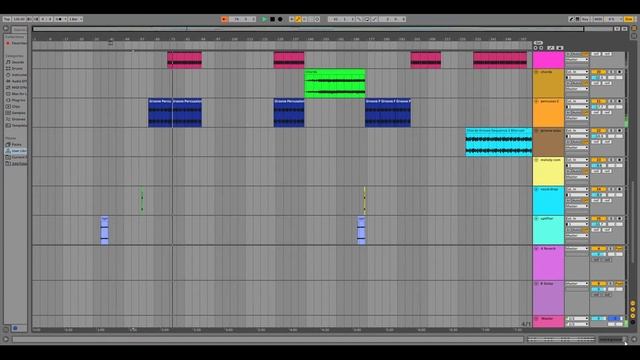The width and height of the screenshot is (640, 360).
Task: Select Max for Live category in browser
Action: [x=15, y=94]
